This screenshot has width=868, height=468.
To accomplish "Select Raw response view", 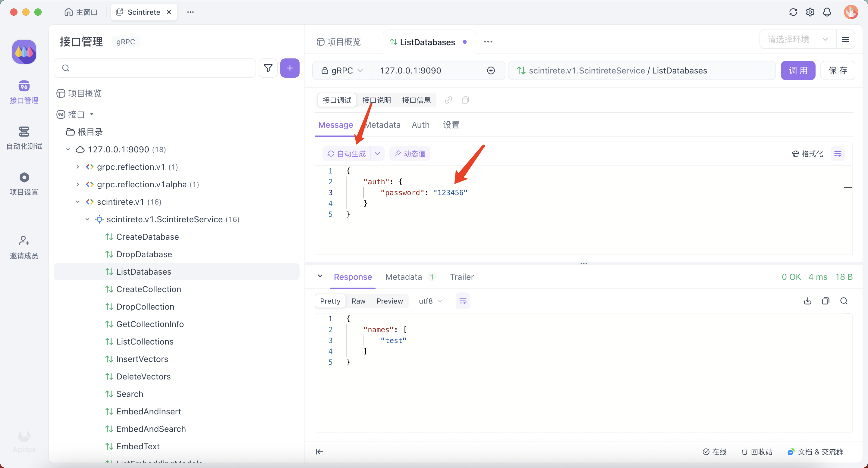I will pyautogui.click(x=358, y=301).
